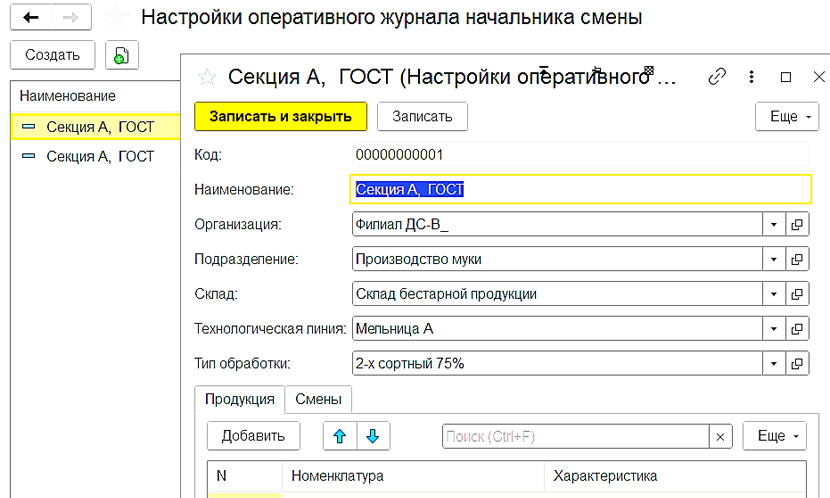Expand the Организация dropdown list
Screen dimensions: 830x498
[774, 224]
